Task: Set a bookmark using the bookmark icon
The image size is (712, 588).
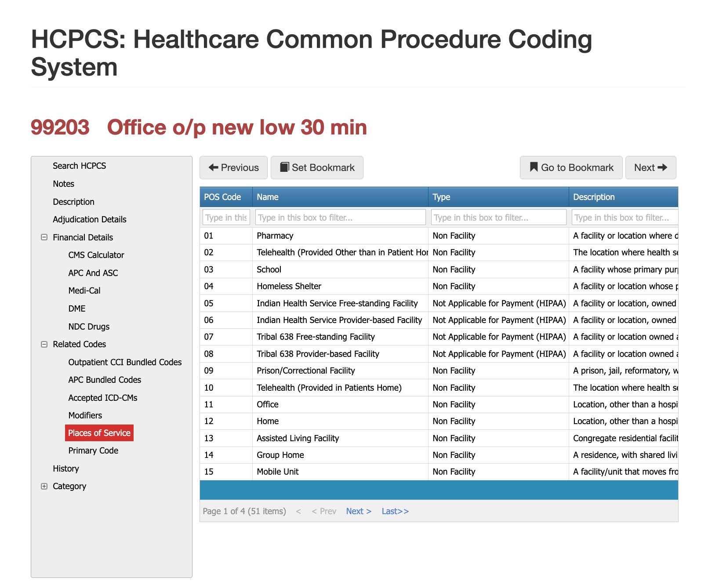Action: 317,167
